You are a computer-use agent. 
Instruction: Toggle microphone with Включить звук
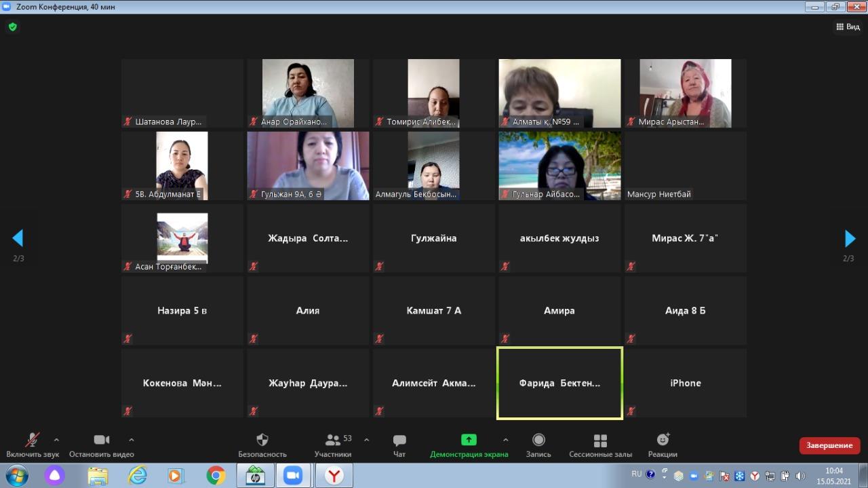(32, 440)
